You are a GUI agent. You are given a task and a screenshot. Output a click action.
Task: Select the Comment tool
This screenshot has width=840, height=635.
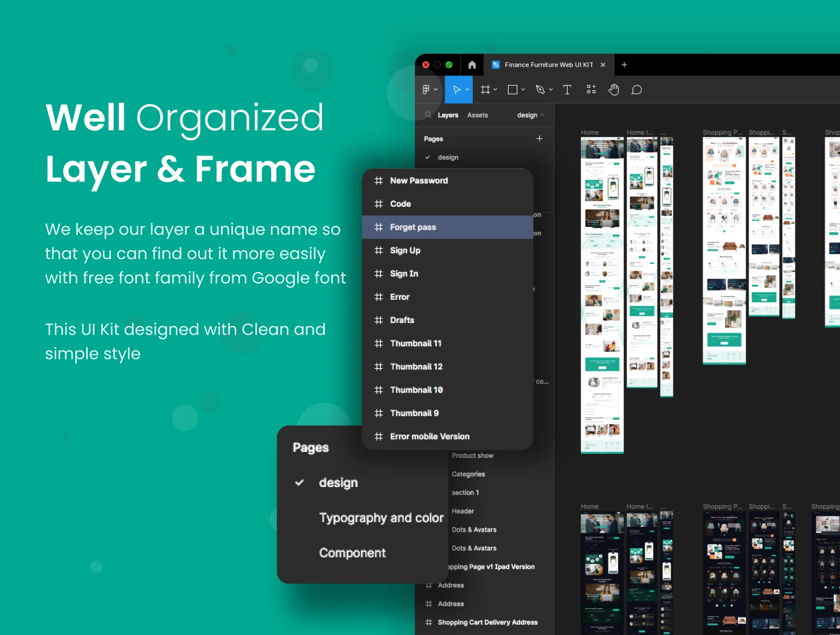coord(637,90)
